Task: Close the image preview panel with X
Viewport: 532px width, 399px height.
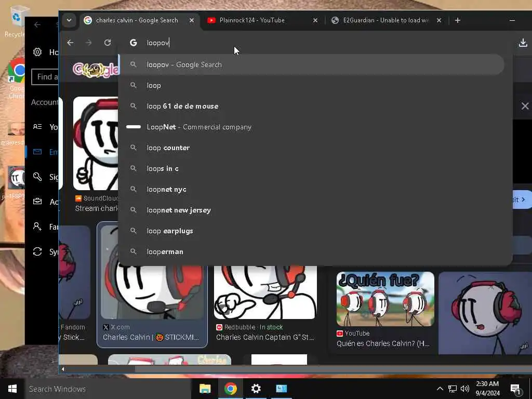Action: coord(525,106)
